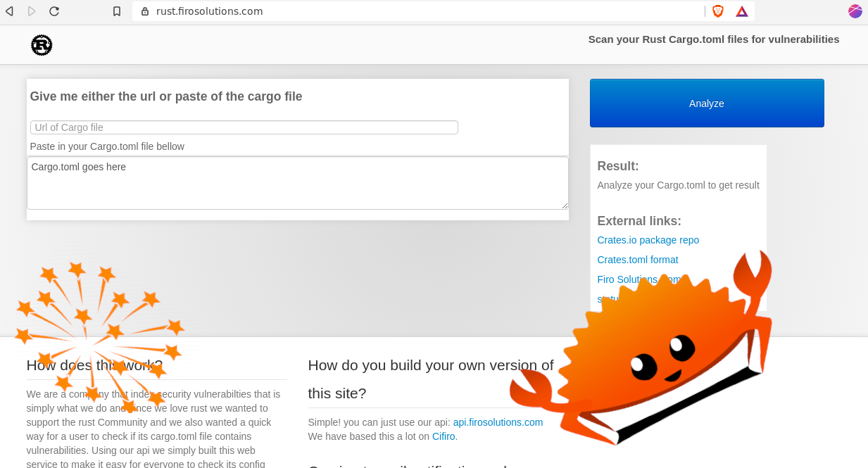
Task: Click the External links: heading
Action: click(x=639, y=221)
